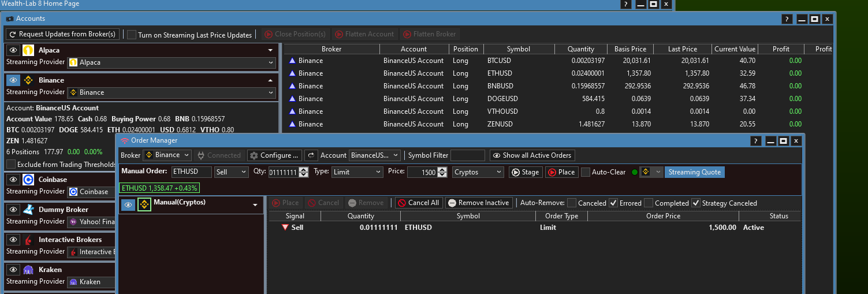The image size is (868, 294).
Task: Click the Order Manager title bar wifi icon
Action: click(x=125, y=140)
